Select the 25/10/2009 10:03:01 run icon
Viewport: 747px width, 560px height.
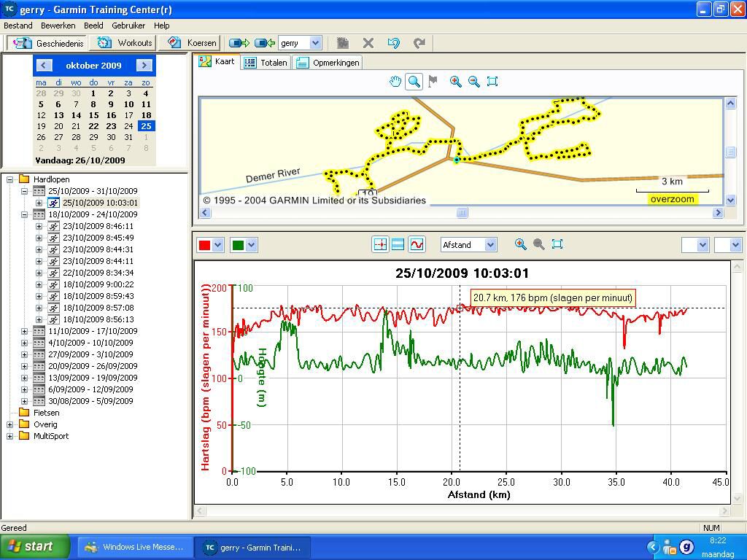tap(54, 203)
